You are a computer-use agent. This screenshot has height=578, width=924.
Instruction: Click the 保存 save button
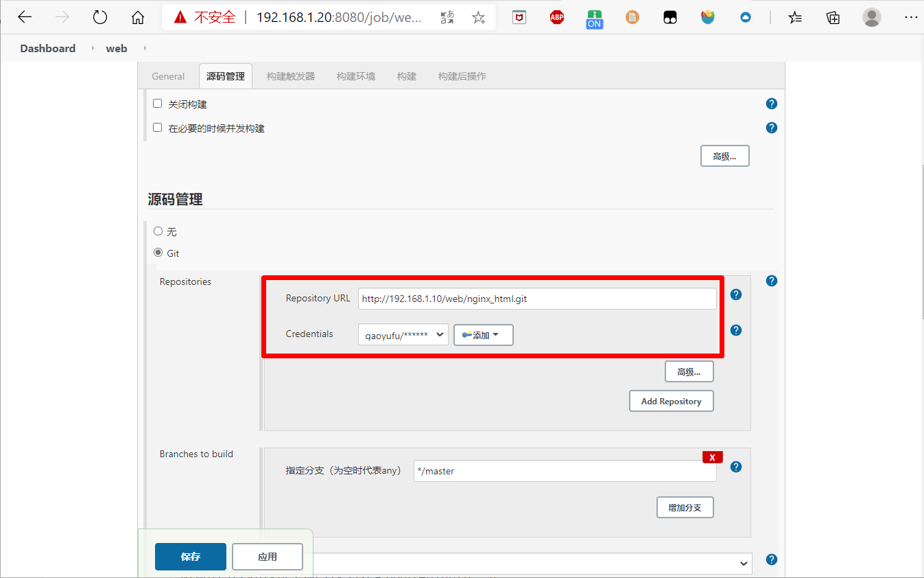[191, 557]
